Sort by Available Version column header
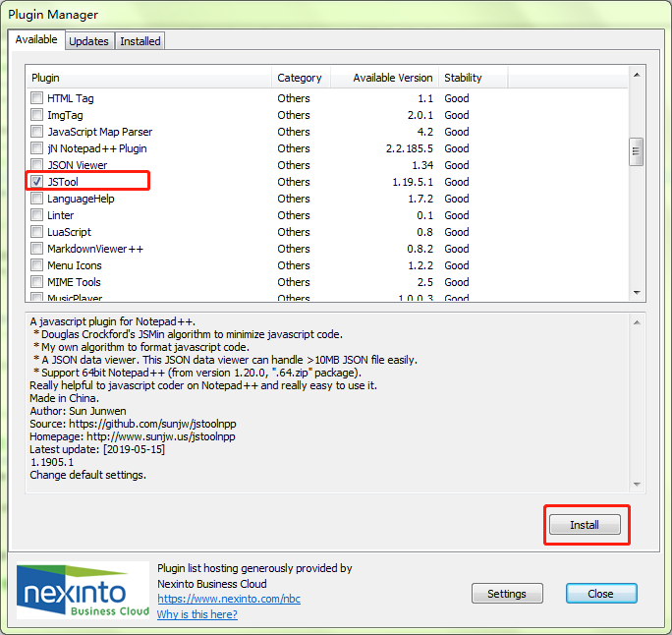 [384, 78]
